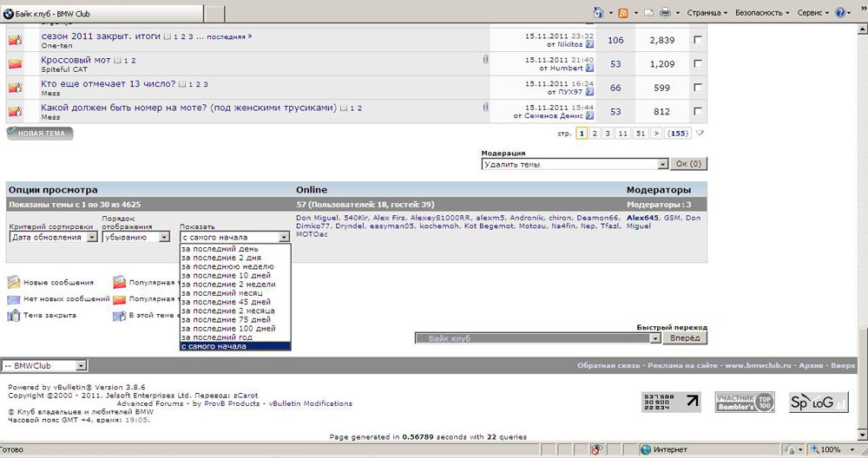The image size is (868, 458).
Task: Click page-jump arrow next to pagination
Action: [x=700, y=134]
